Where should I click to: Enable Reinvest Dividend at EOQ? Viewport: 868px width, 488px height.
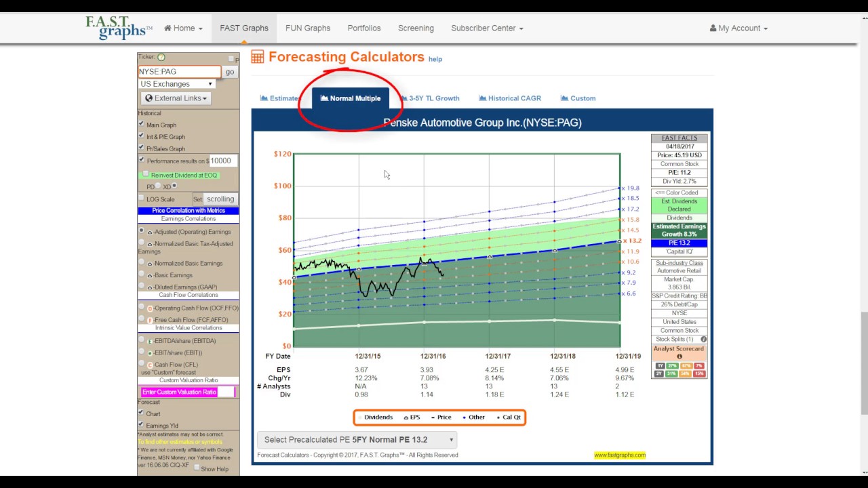tap(146, 174)
